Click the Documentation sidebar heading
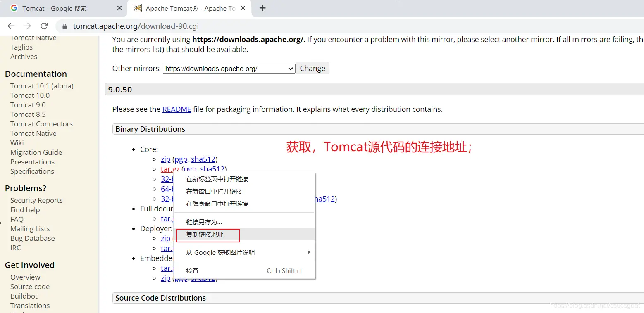Image resolution: width=644 pixels, height=313 pixels. click(36, 74)
